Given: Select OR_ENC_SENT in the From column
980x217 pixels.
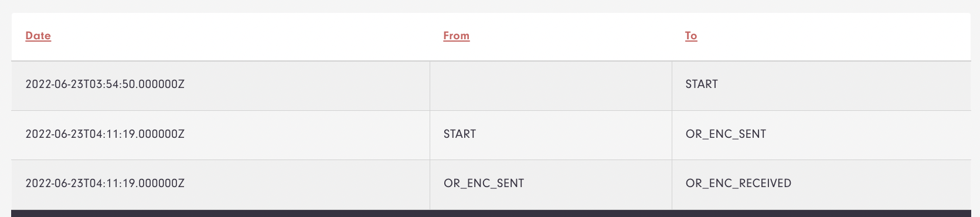Looking at the screenshot, I should [484, 184].
